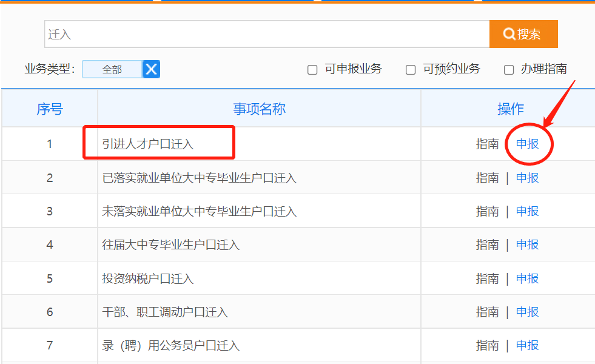Screen dimensions: 595x364
Task: Click 申报 for 干部、职工调动户口迁入
Action: point(527,312)
